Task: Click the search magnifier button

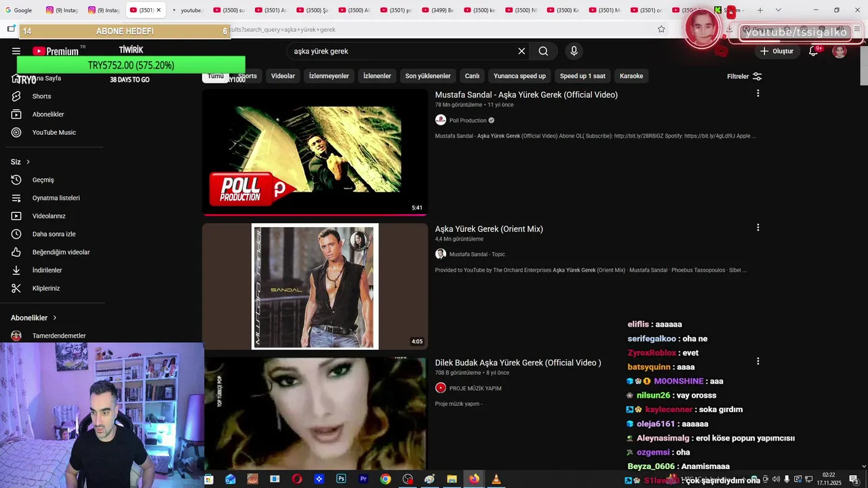Action: pos(543,51)
